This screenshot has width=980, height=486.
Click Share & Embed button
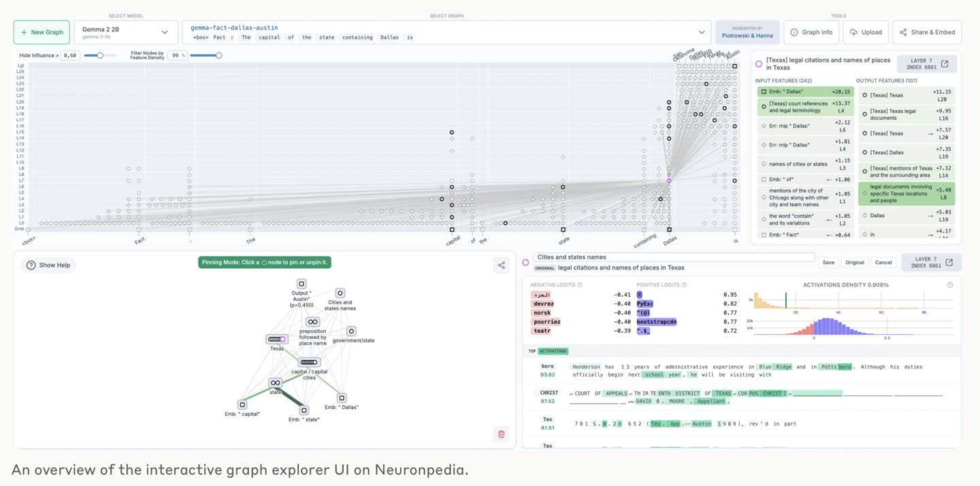click(x=927, y=32)
